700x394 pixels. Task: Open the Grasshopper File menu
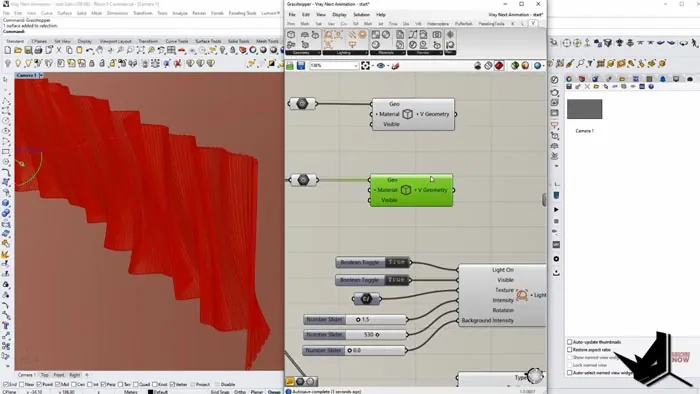coord(292,15)
